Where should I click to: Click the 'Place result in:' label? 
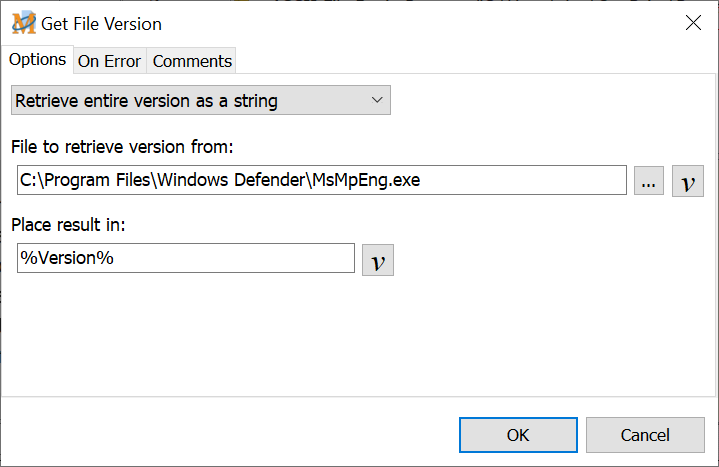(69, 225)
